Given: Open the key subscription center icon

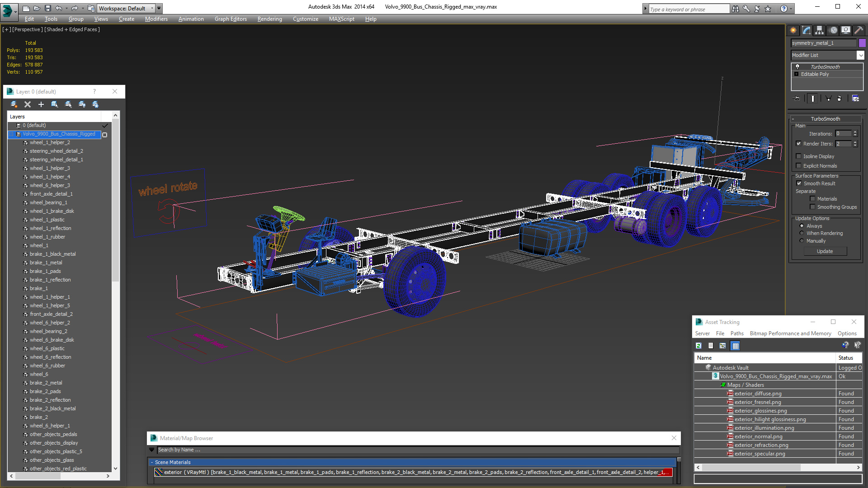Looking at the screenshot, I should pos(746,9).
